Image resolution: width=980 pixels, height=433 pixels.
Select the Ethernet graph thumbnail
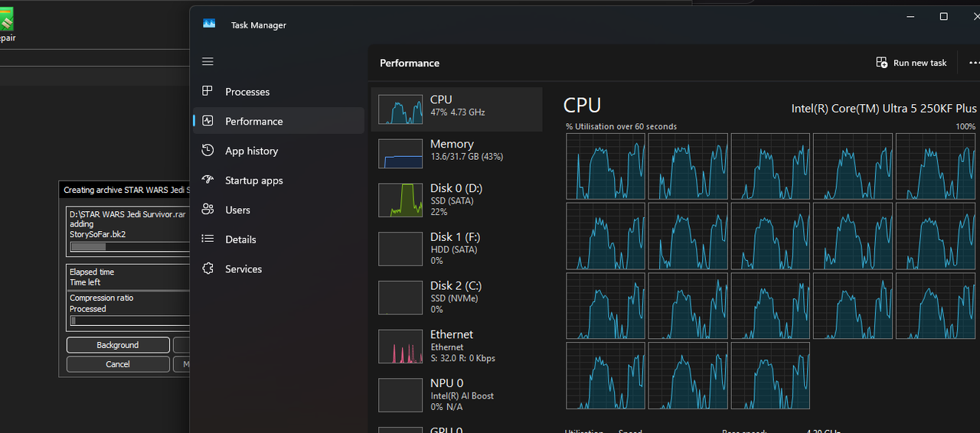pyautogui.click(x=400, y=347)
